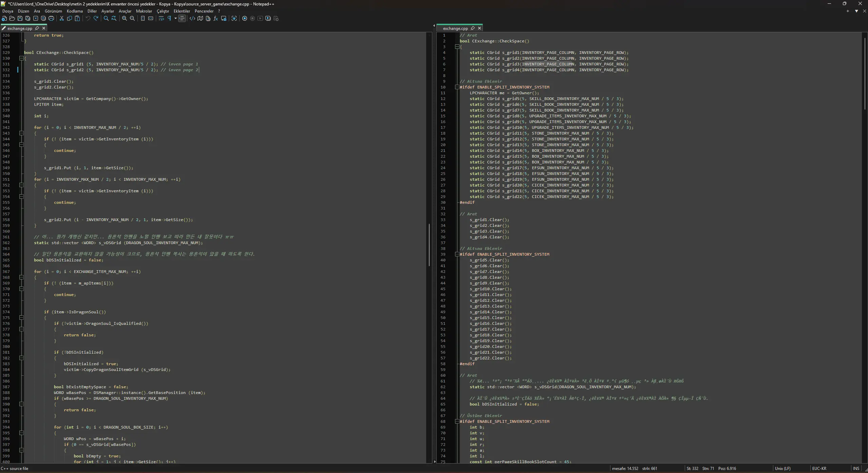Image resolution: width=868 pixels, height=473 pixels.
Task: Open the Eklentiler menu
Action: point(182,11)
